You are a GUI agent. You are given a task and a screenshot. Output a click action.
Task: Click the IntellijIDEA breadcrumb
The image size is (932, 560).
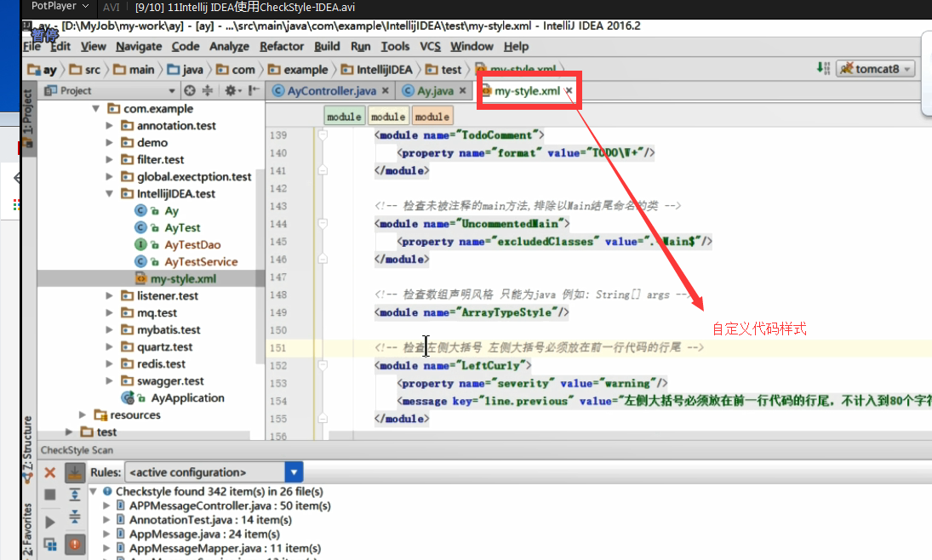point(377,70)
